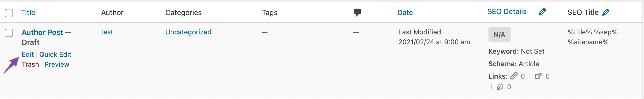Move Author Post to Trash
Screen dimensions: 644x99
[30, 64]
